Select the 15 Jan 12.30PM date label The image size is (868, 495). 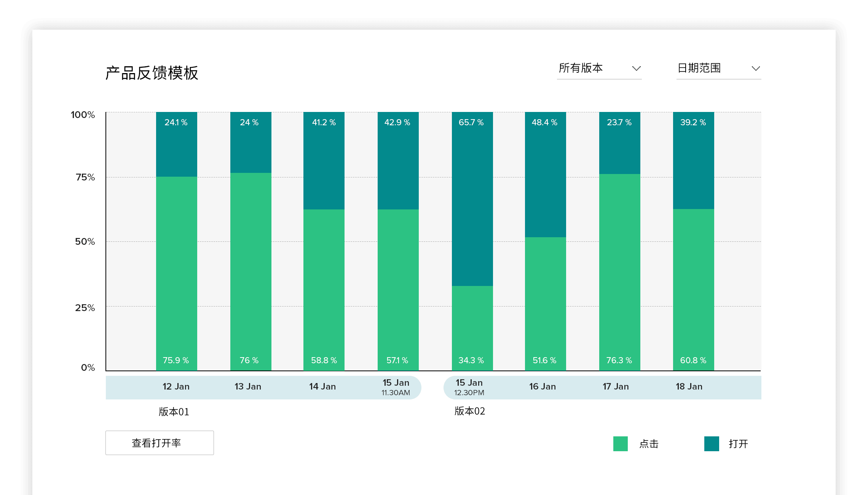point(469,387)
